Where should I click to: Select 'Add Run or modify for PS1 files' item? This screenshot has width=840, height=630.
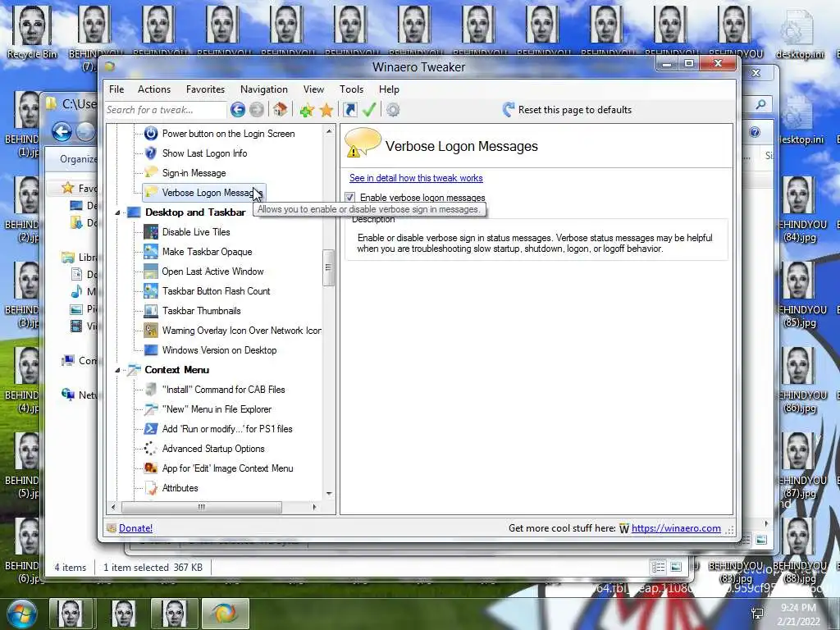coord(227,429)
